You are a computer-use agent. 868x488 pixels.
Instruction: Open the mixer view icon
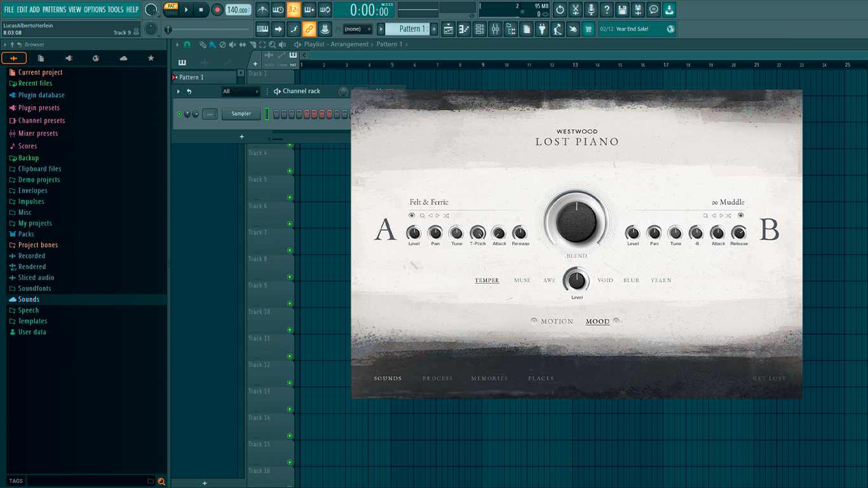pos(495,29)
